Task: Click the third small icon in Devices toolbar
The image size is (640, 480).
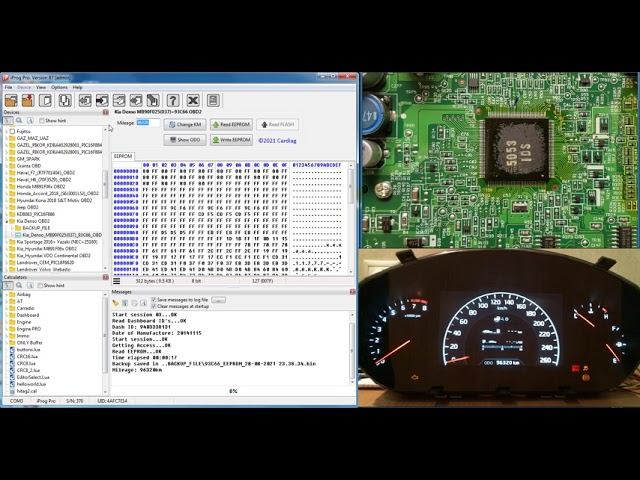Action: coord(30,120)
